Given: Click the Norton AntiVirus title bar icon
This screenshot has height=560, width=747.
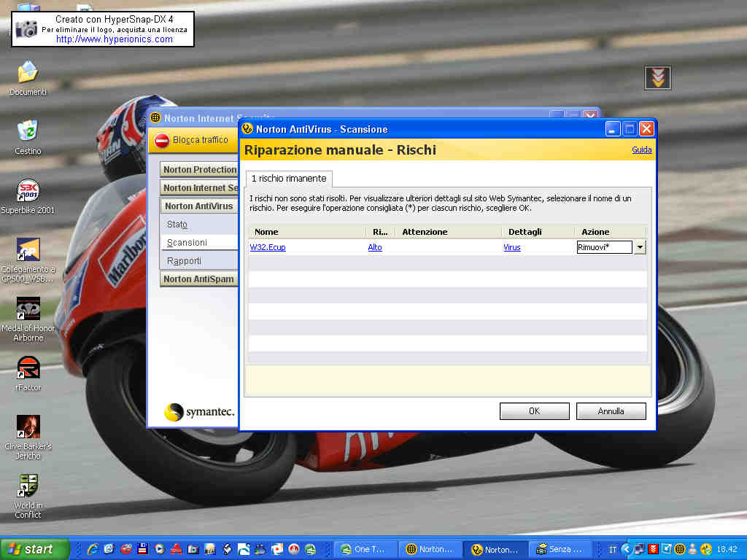Looking at the screenshot, I should (x=247, y=128).
